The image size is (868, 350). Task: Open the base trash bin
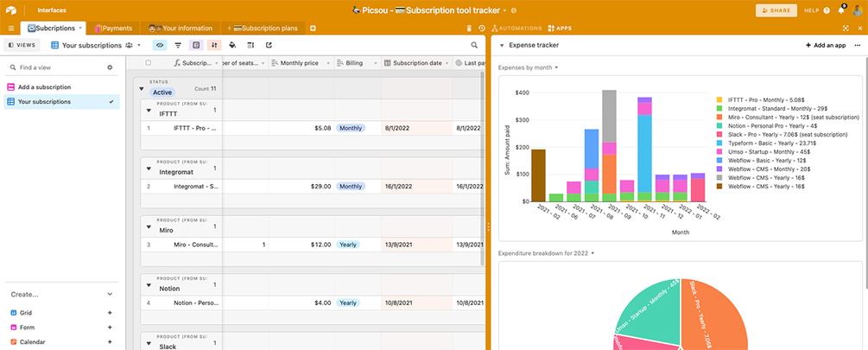point(470,29)
